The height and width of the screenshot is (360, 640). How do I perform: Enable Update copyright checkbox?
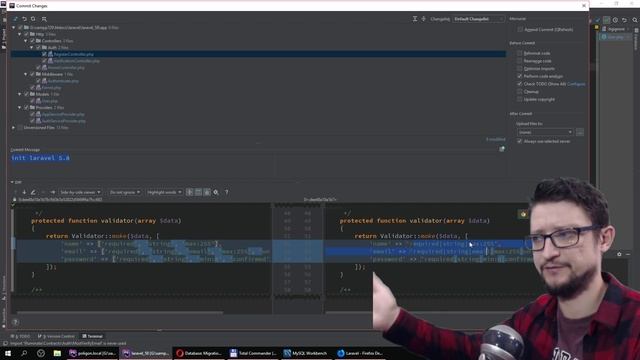[x=520, y=99]
